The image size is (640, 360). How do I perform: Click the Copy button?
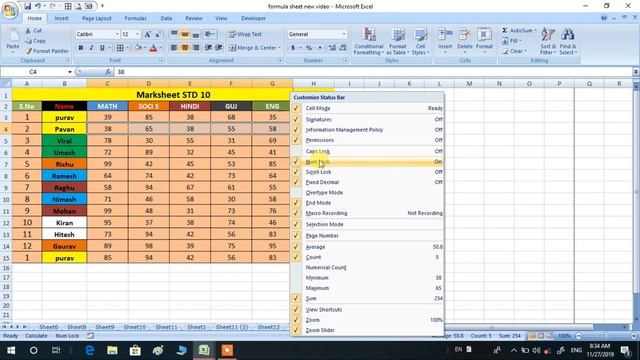click(36, 40)
